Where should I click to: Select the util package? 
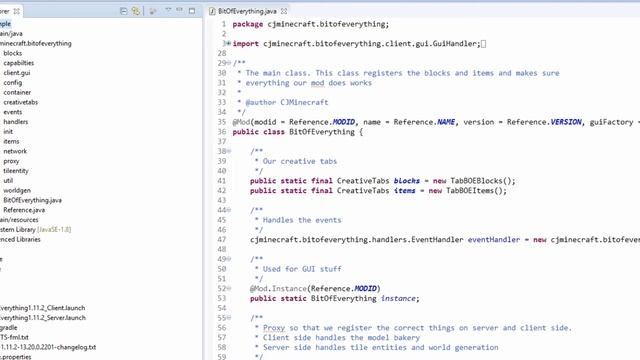click(8, 180)
